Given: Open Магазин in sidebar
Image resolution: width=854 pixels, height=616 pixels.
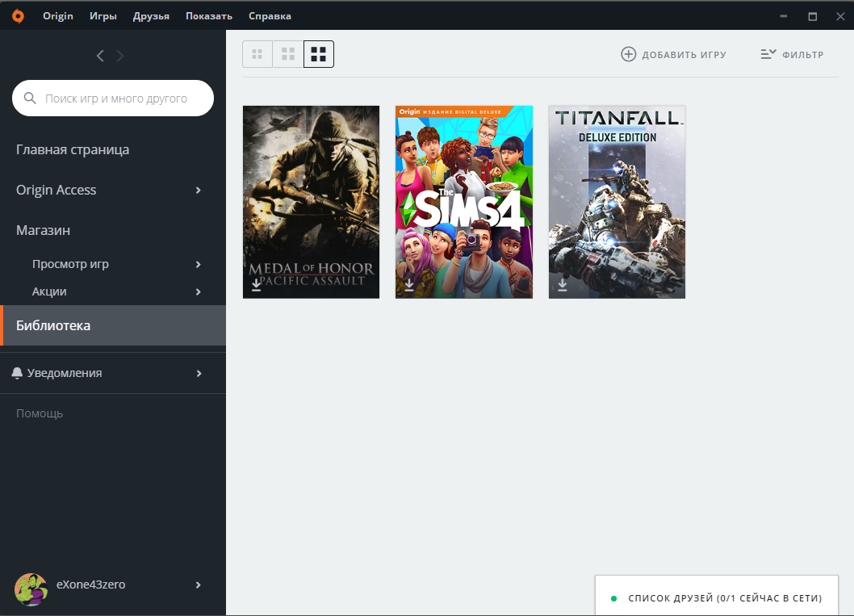Looking at the screenshot, I should (43, 230).
